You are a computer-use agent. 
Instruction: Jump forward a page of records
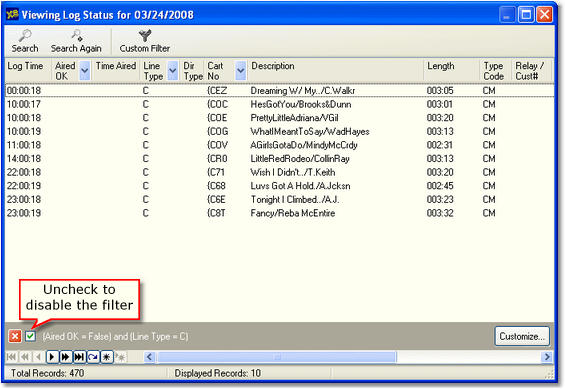pos(66,357)
